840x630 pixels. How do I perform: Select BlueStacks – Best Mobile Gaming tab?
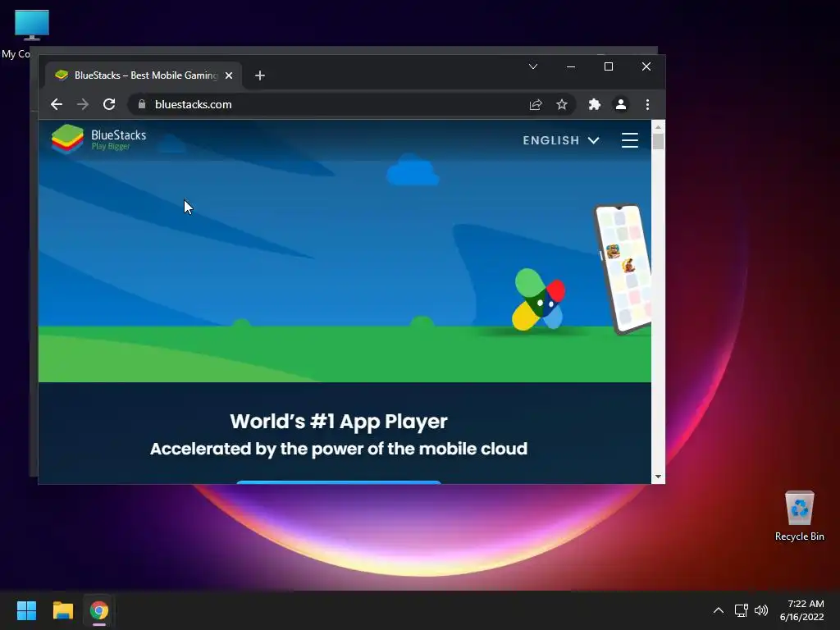click(x=143, y=75)
